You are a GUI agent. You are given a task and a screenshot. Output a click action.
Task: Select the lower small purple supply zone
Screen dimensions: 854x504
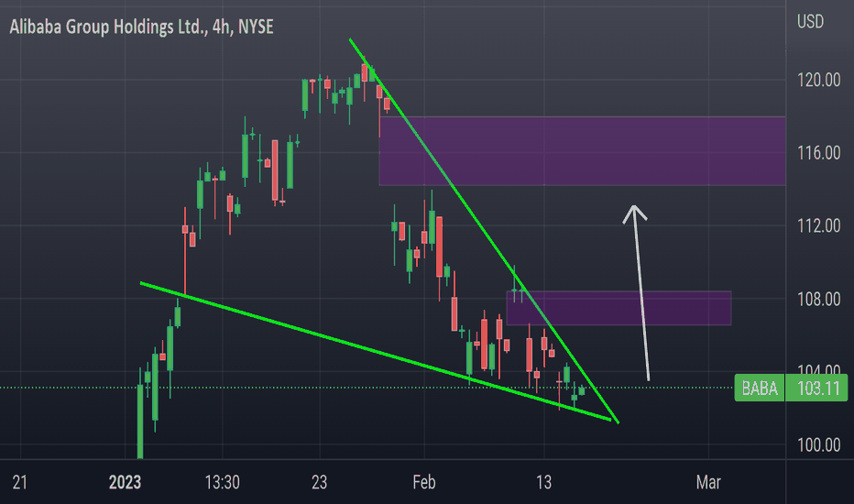(619, 309)
